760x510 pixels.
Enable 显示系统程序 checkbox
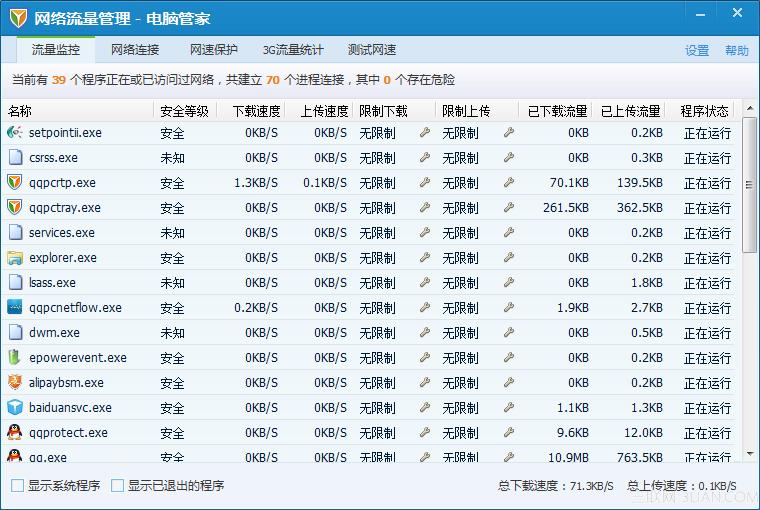17,485
